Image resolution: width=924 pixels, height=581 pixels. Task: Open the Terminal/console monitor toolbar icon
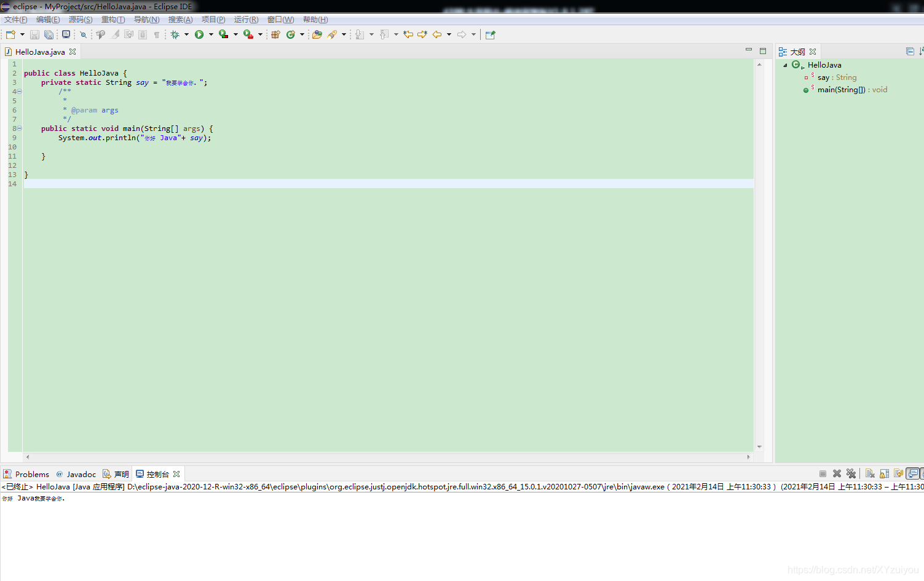[66, 34]
